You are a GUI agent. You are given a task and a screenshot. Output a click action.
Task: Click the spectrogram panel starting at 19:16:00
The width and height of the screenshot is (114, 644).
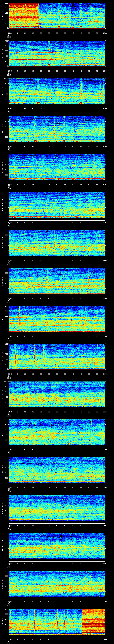(x=57, y=91)
